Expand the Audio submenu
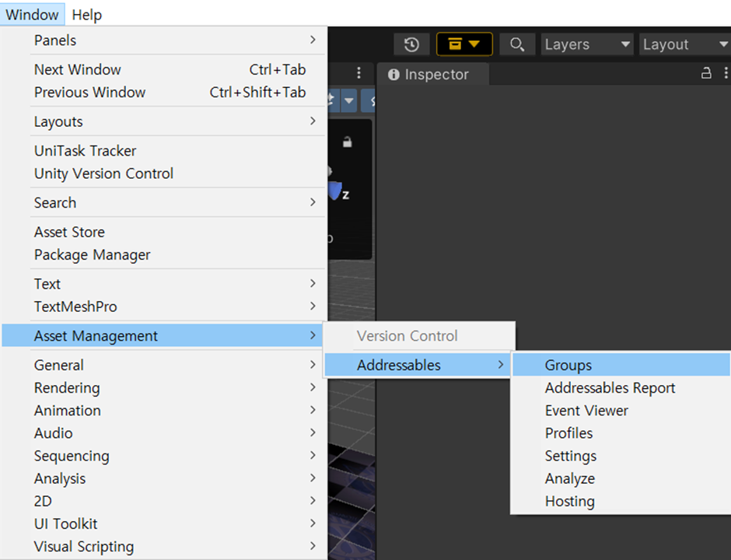 163,433
